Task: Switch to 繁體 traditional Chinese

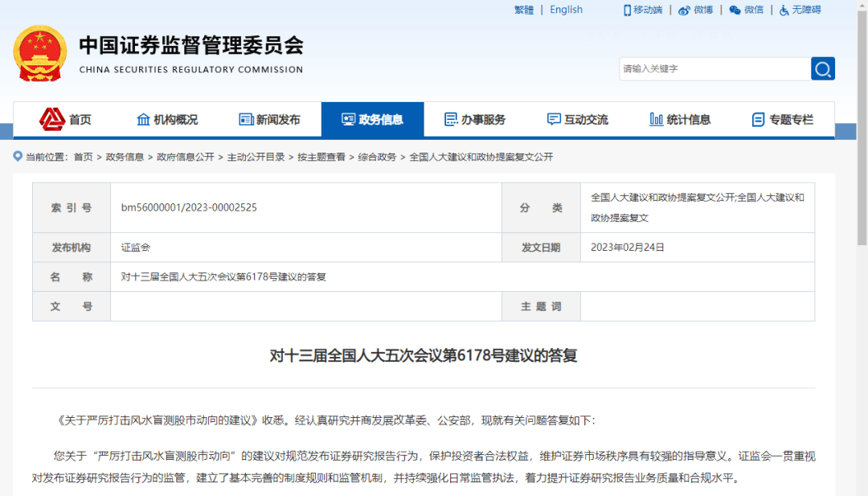Action: click(523, 9)
